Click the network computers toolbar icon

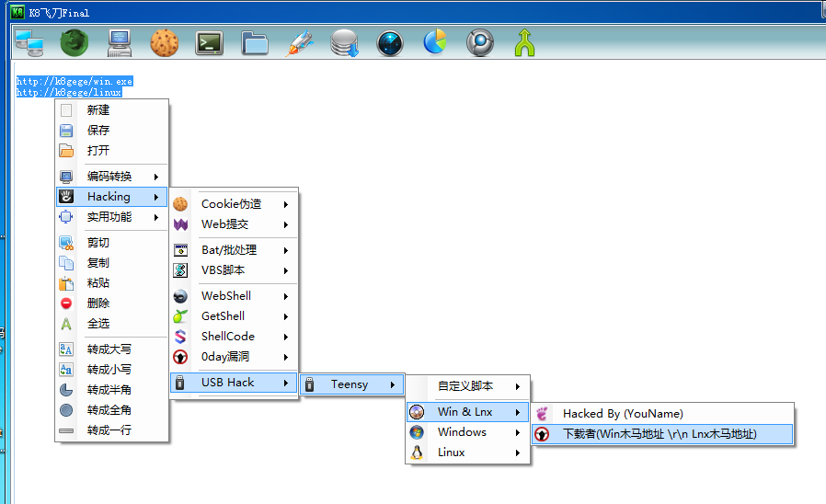pos(29,42)
